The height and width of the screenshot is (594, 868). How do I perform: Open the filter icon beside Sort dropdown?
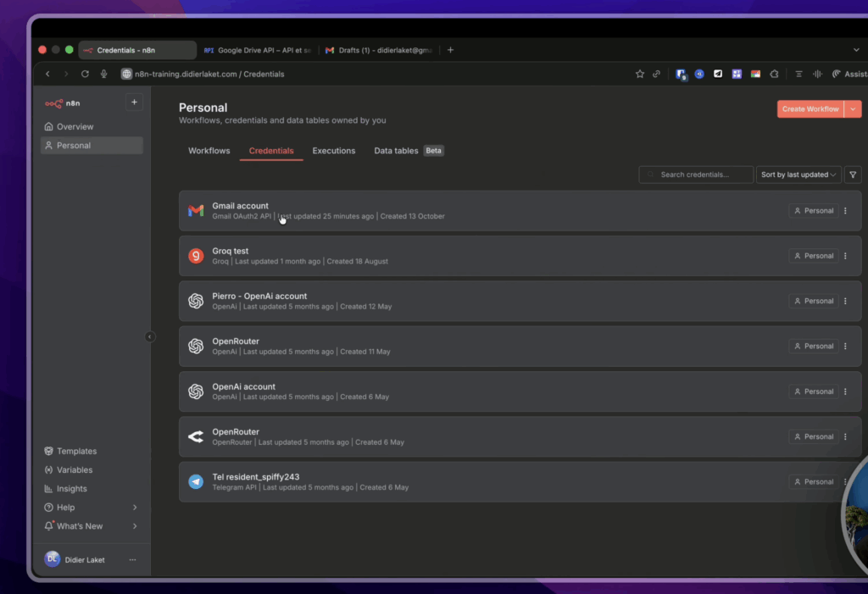pos(853,174)
